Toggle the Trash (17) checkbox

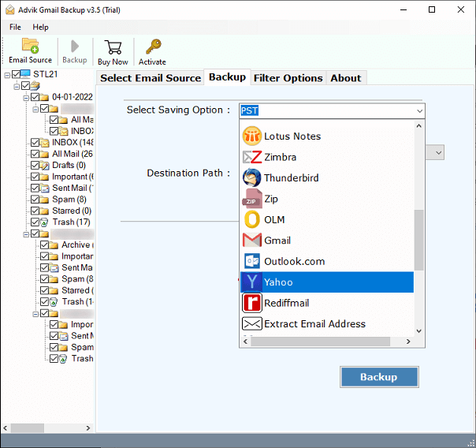tap(35, 222)
